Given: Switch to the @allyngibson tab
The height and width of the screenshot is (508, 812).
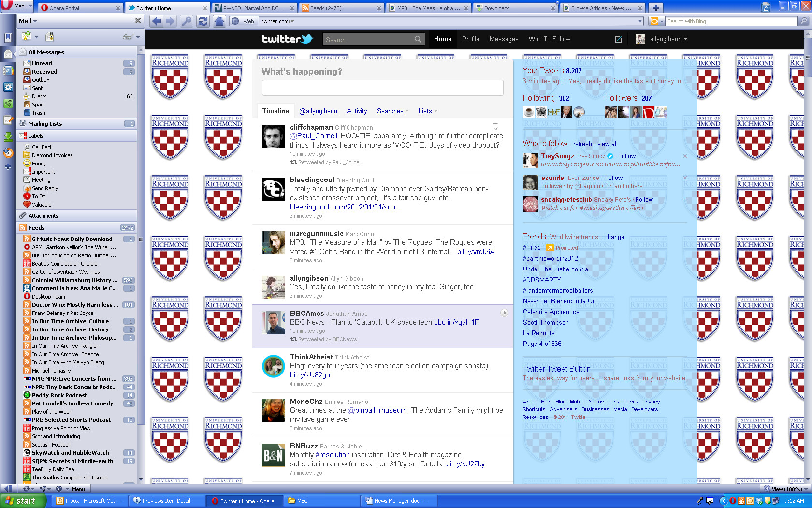Looking at the screenshot, I should click(x=318, y=111).
